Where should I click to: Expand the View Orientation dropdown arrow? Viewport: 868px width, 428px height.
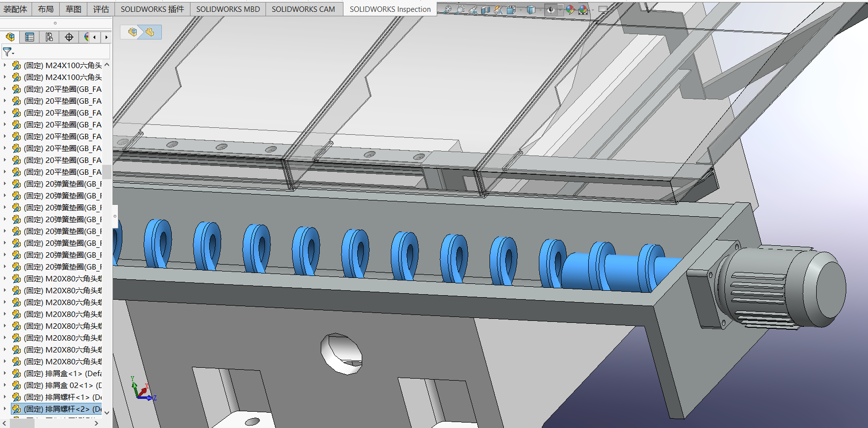click(520, 9)
